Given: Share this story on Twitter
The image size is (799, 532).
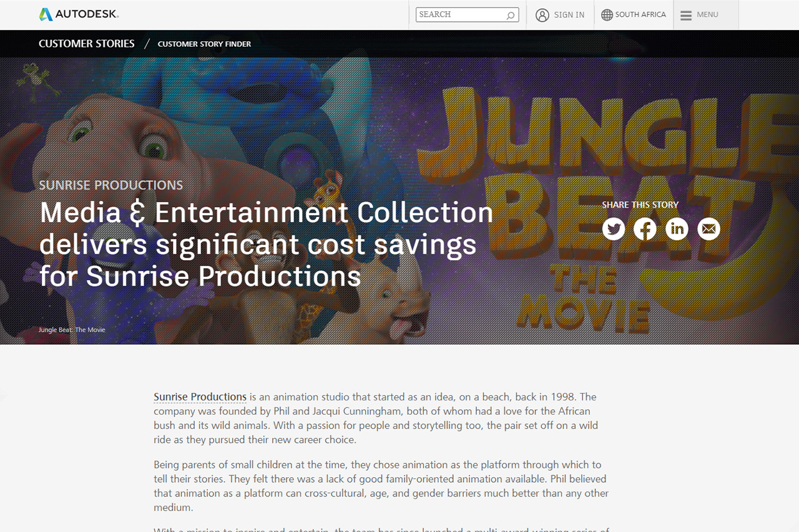Looking at the screenshot, I should point(614,229).
